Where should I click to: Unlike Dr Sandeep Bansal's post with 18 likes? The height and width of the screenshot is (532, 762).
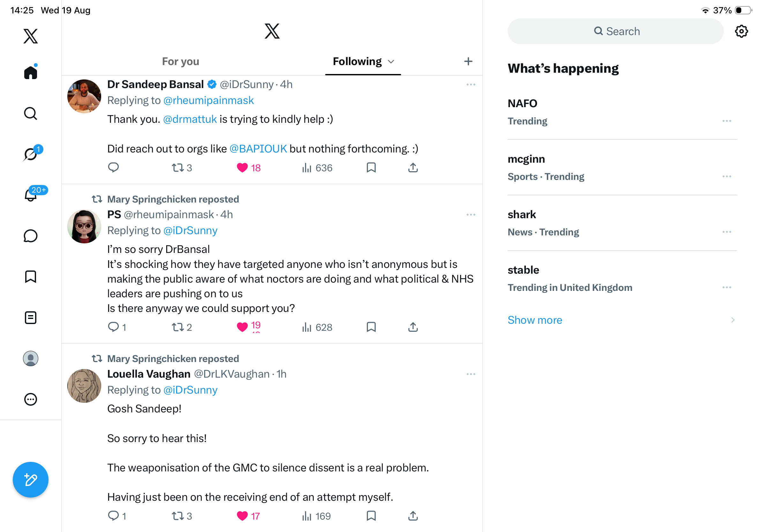pyautogui.click(x=242, y=168)
